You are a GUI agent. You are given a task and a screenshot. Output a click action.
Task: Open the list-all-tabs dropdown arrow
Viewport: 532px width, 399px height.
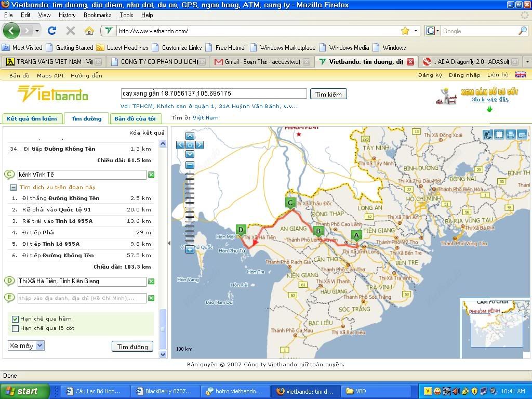(527, 62)
